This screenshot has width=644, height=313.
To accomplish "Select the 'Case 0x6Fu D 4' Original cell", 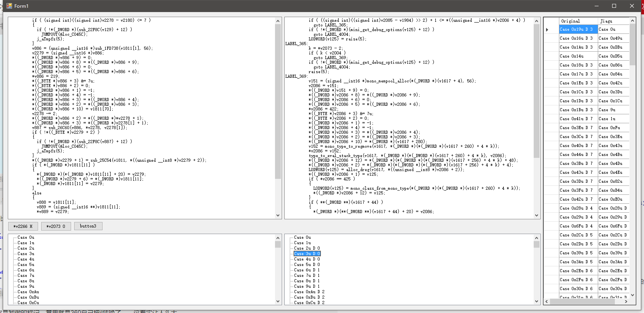I will coord(578,226).
